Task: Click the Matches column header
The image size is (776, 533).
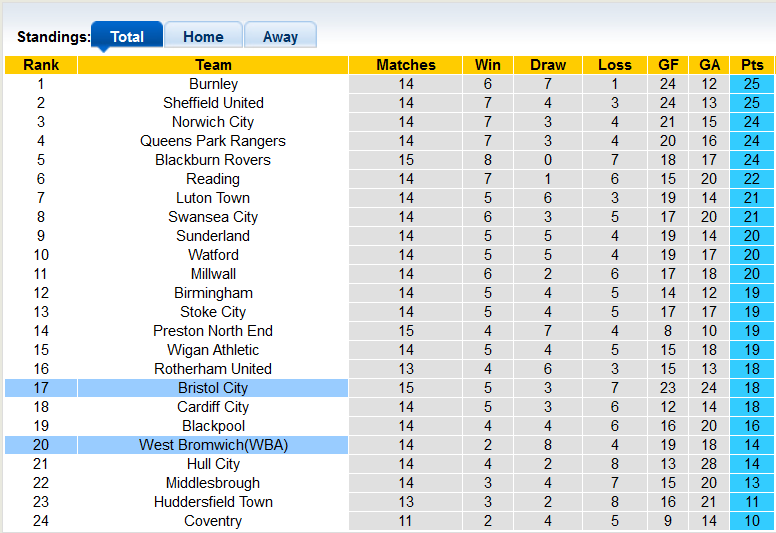Action: click(x=406, y=65)
